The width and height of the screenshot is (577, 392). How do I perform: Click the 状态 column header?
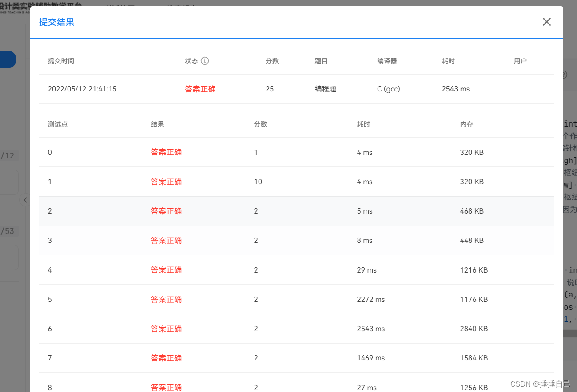191,61
